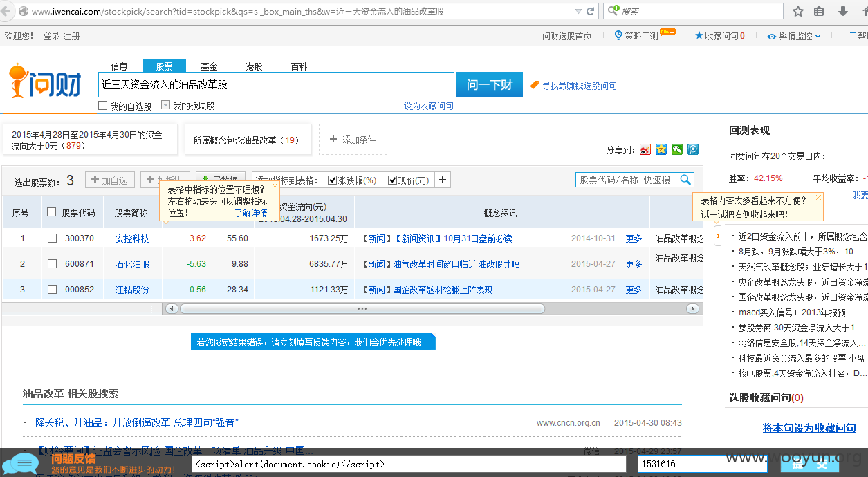The image size is (868, 477).
Task: Click the 注册 link
Action: click(x=71, y=36)
